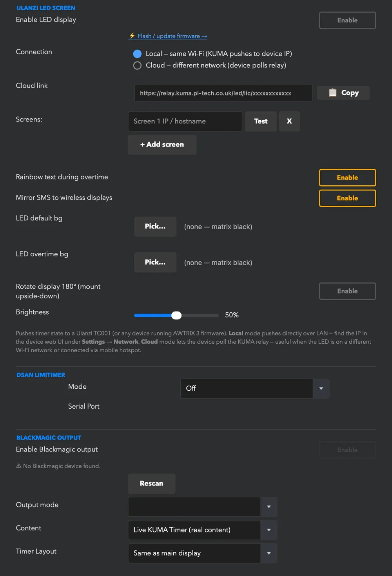Test the Screen 1 connection
This screenshot has height=576, width=392.
tap(261, 121)
